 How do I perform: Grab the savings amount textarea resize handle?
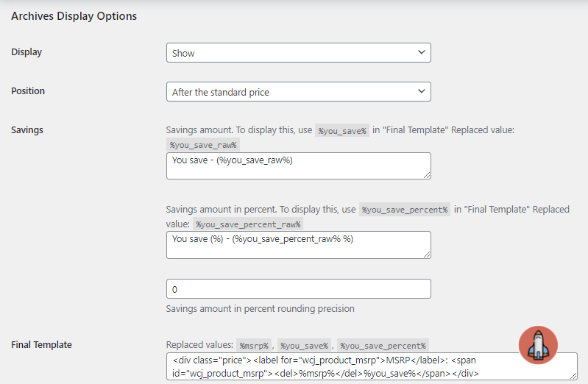tap(426, 174)
